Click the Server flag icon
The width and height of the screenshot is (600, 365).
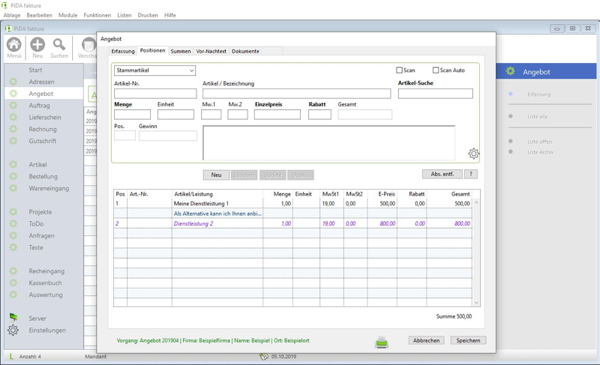(x=13, y=317)
